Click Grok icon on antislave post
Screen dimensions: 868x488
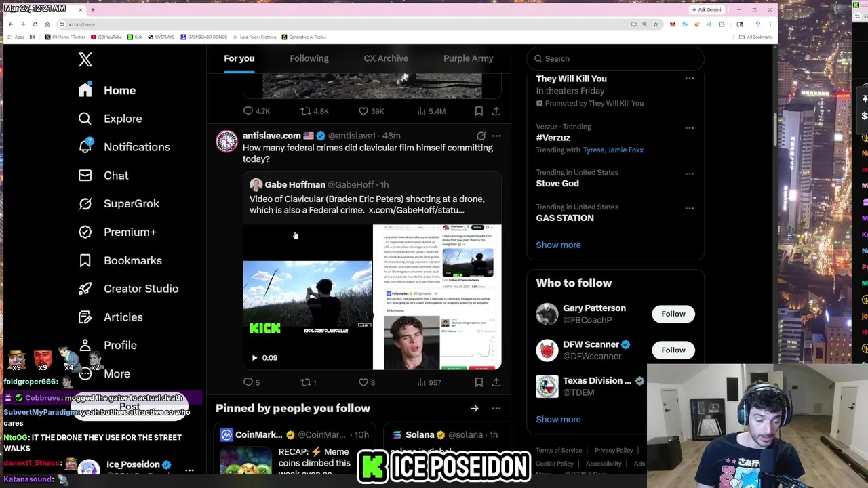pos(481,136)
